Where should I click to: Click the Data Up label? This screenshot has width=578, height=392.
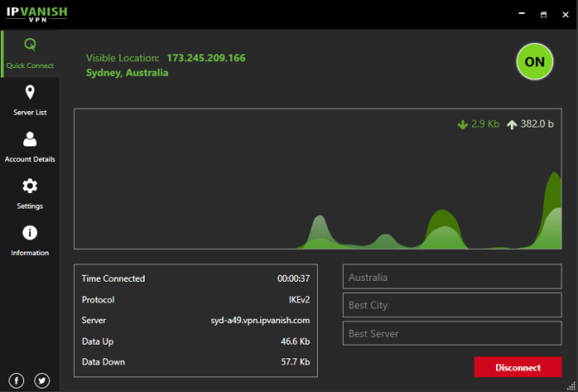[97, 341]
